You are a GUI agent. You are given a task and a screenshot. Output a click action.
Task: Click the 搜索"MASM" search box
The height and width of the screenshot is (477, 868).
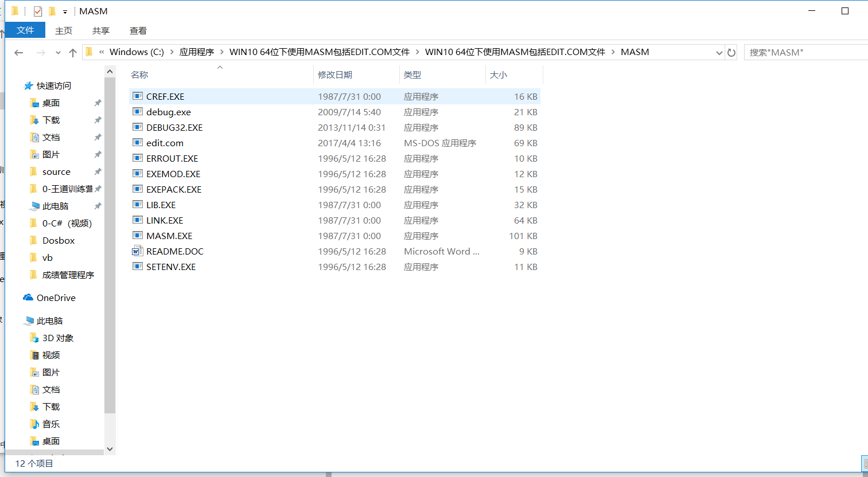[806, 52]
